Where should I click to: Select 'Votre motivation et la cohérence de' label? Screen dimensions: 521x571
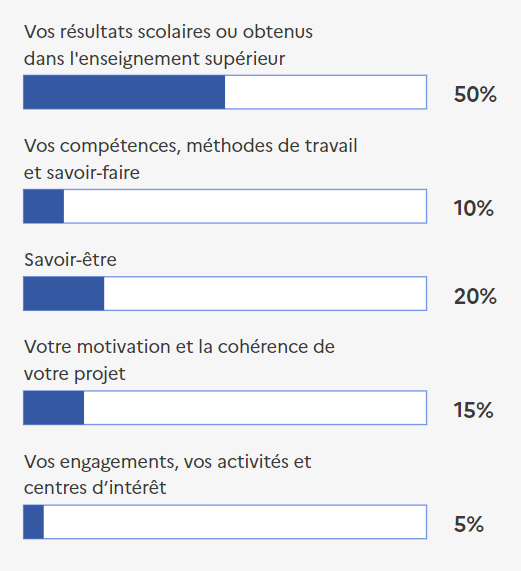(179, 347)
